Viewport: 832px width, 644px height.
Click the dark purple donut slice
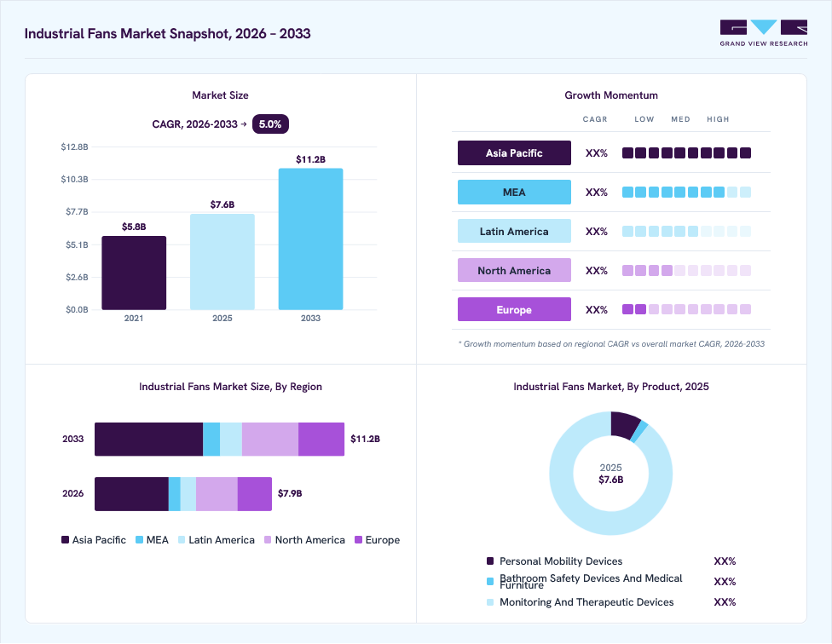tap(625, 424)
